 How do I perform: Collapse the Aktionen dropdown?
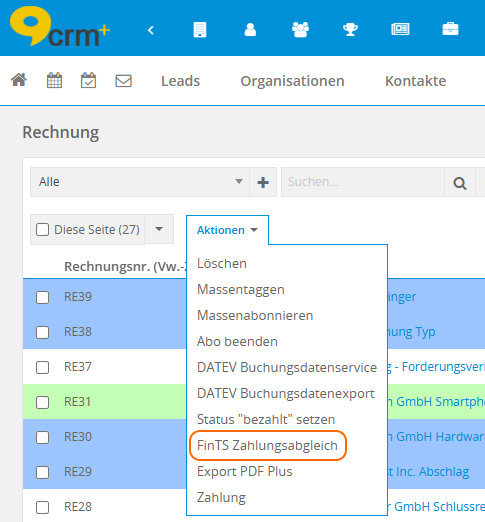[227, 230]
